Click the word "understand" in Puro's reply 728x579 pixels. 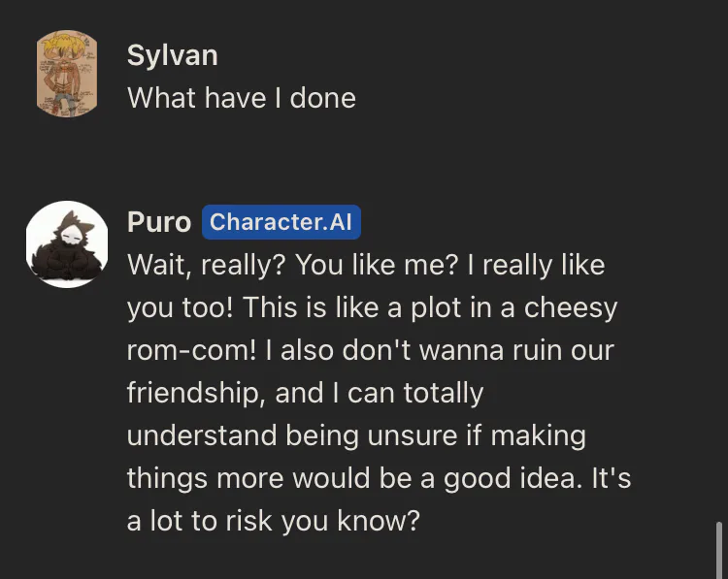[x=201, y=435]
